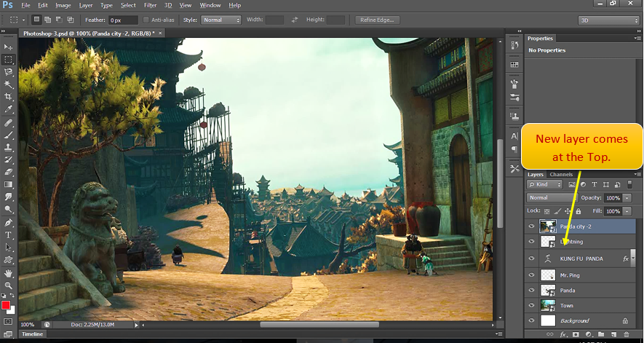644x343 pixels.
Task: Create a new layer with page icon
Action: tap(613, 335)
